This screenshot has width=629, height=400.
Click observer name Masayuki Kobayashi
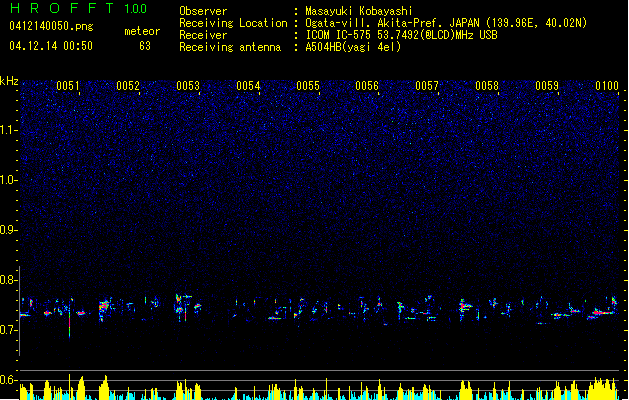(x=359, y=11)
